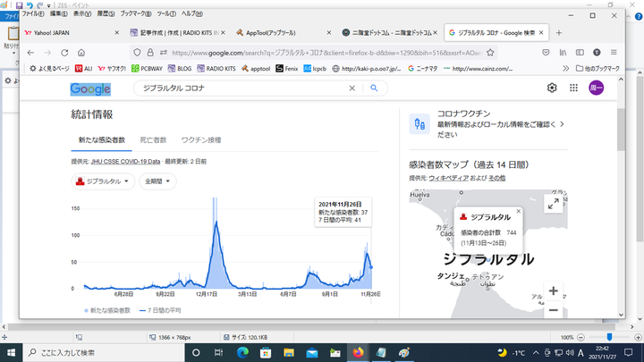Open Firefox from the Windows taskbar
644x362 pixels.
coord(360,351)
